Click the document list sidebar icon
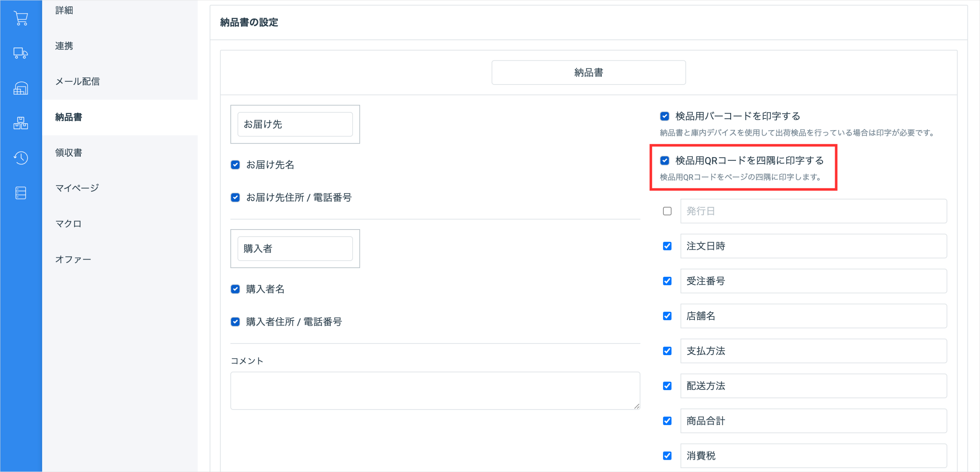The image size is (980, 472). tap(21, 193)
